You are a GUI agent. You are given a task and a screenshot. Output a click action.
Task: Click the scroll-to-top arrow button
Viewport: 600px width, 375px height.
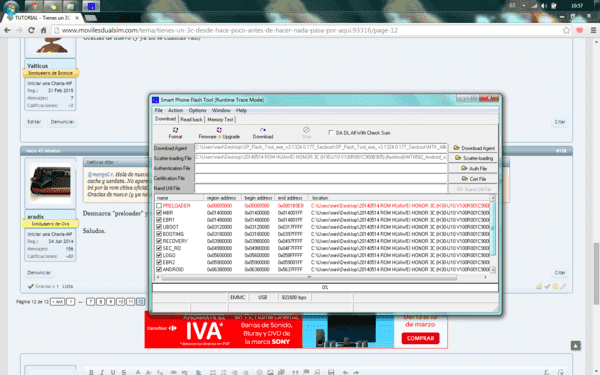(x=576, y=346)
